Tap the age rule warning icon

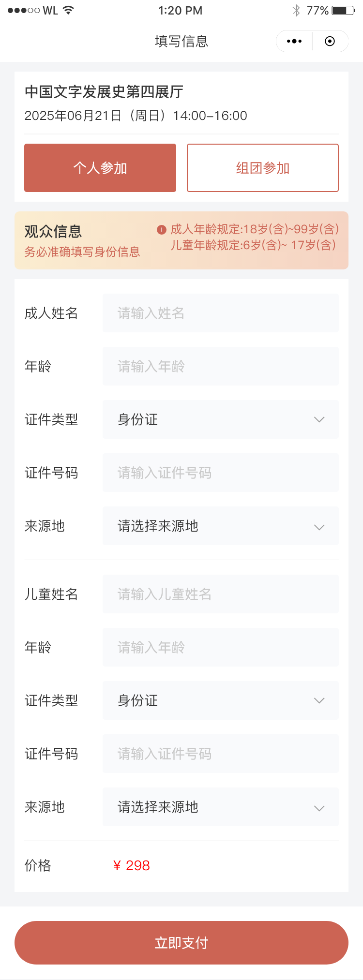(162, 230)
